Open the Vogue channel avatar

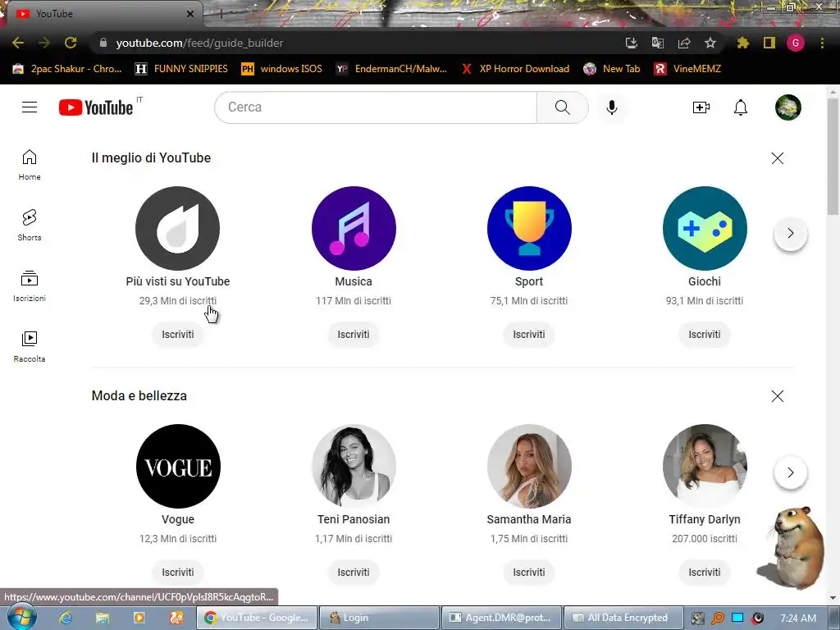click(178, 466)
